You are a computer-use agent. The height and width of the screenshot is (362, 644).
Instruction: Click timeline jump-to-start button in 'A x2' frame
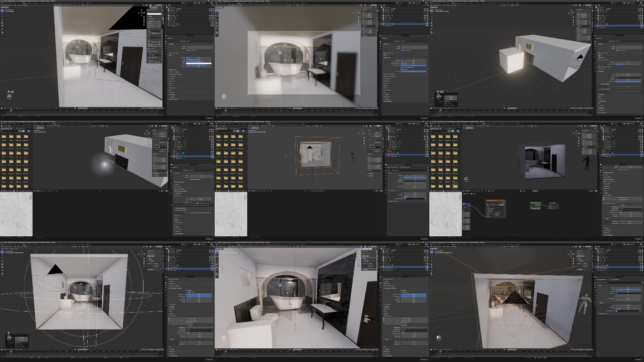79,108
